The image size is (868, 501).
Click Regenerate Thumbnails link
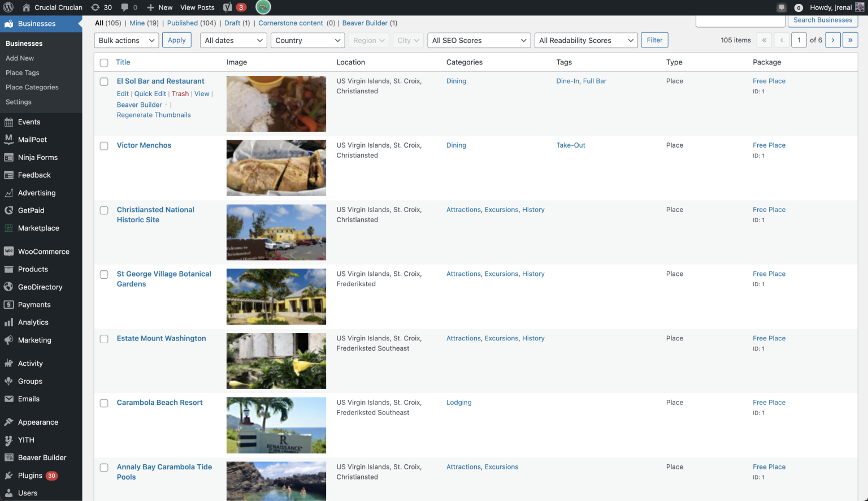pyautogui.click(x=154, y=115)
